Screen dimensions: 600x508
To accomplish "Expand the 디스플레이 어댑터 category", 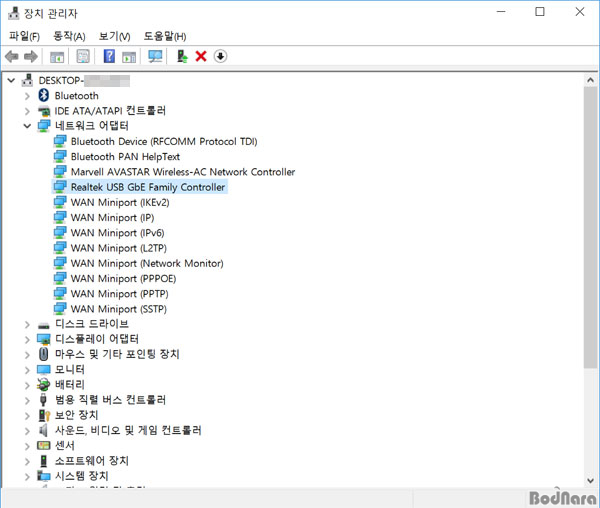I will (x=27, y=340).
